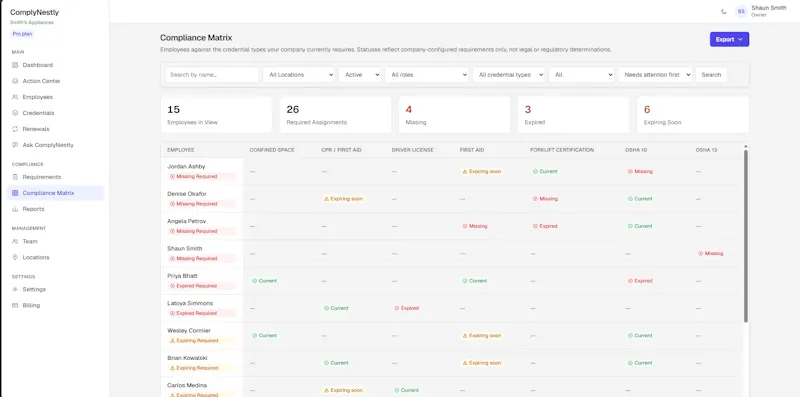Click the Expired count card
This screenshot has height=397, width=800.
click(x=573, y=115)
